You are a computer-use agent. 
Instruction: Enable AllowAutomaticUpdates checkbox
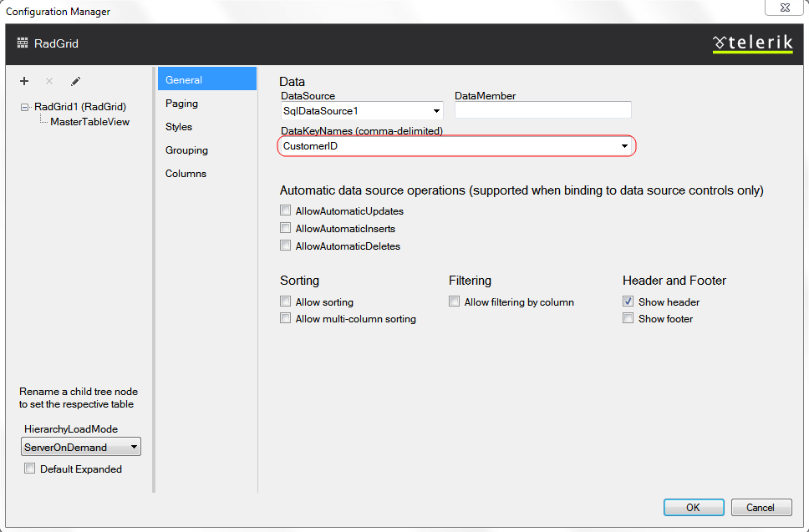pyautogui.click(x=286, y=211)
